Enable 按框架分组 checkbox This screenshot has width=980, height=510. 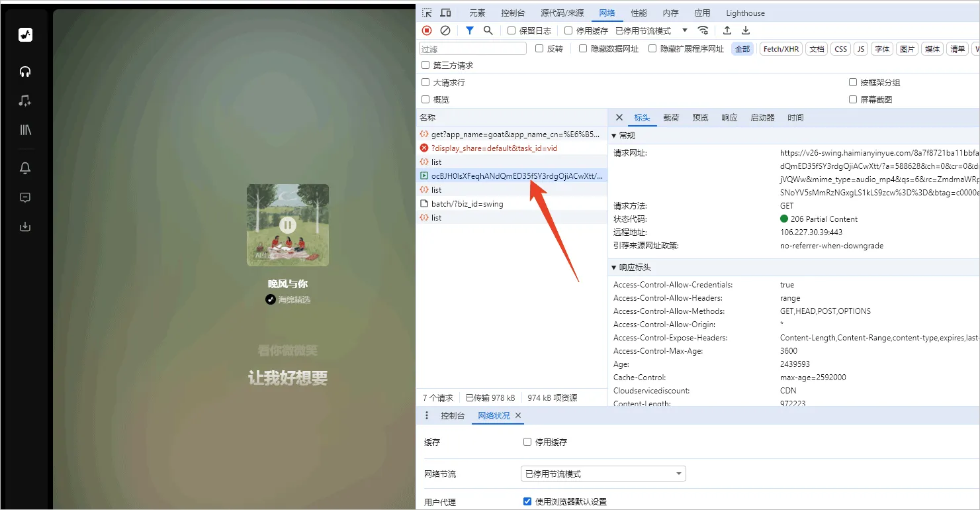point(853,82)
